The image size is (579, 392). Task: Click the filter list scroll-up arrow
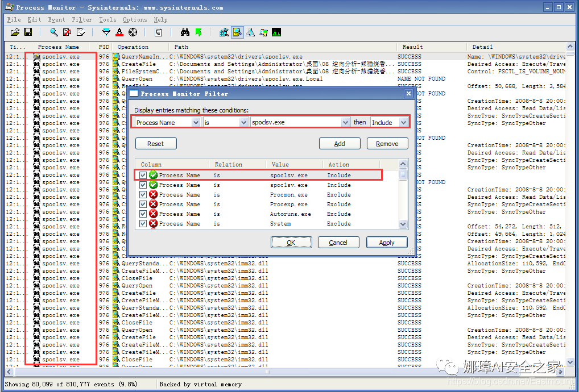coord(403,164)
